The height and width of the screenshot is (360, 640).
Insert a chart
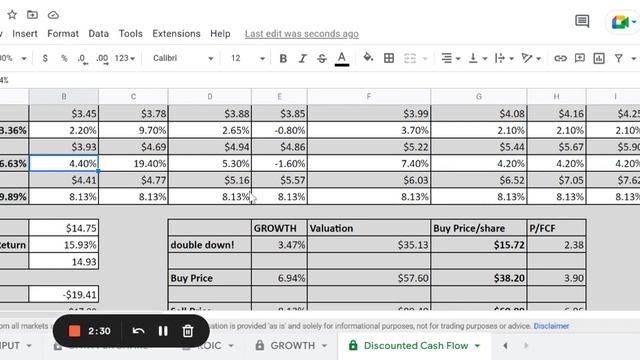[x=599, y=58]
